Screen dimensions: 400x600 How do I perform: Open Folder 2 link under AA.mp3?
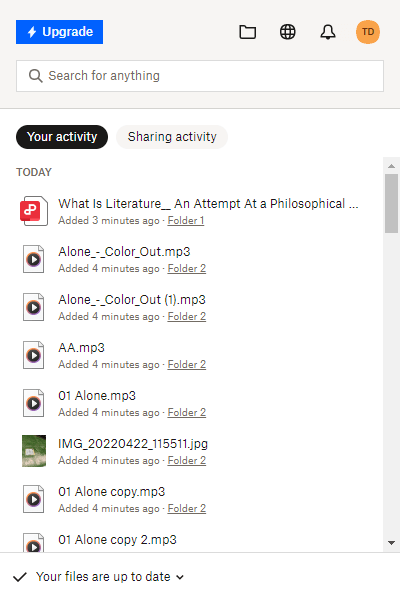[x=187, y=365]
